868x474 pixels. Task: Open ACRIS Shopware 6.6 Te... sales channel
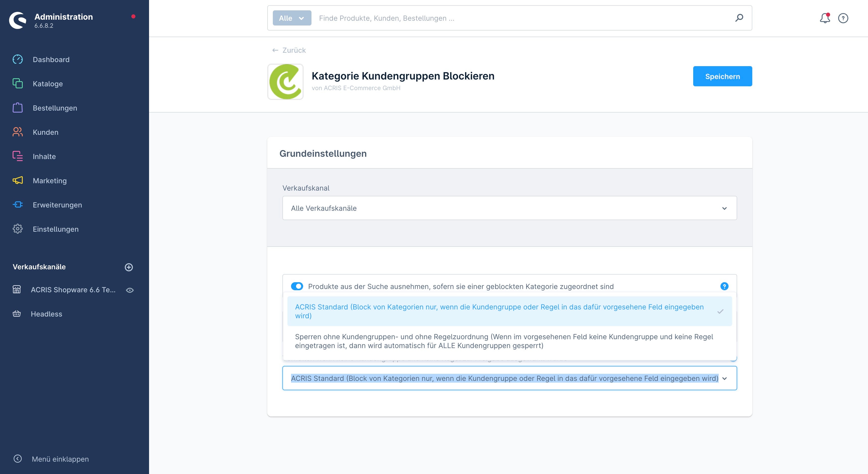point(73,290)
